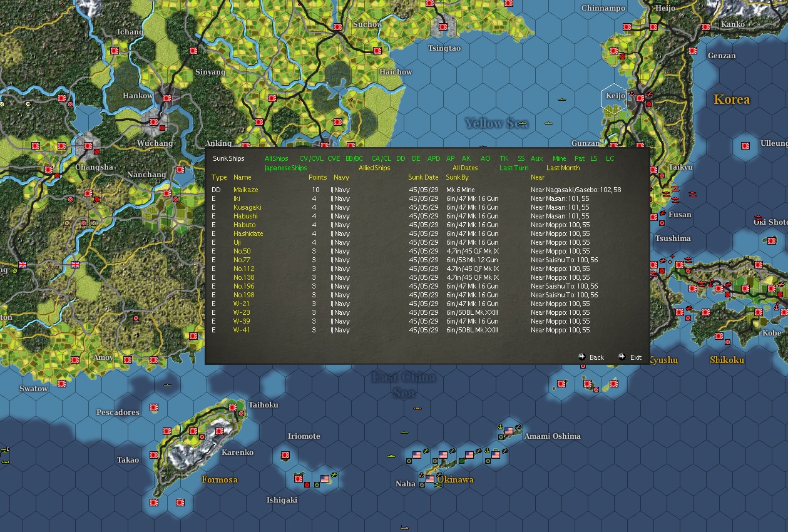This screenshot has width=788, height=532.
Task: Sort list by Name column header
Action: [242, 178]
